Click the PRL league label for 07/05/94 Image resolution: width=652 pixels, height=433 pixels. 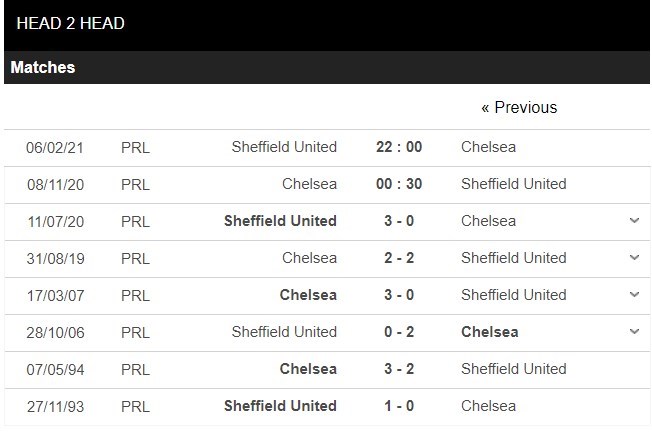click(135, 369)
